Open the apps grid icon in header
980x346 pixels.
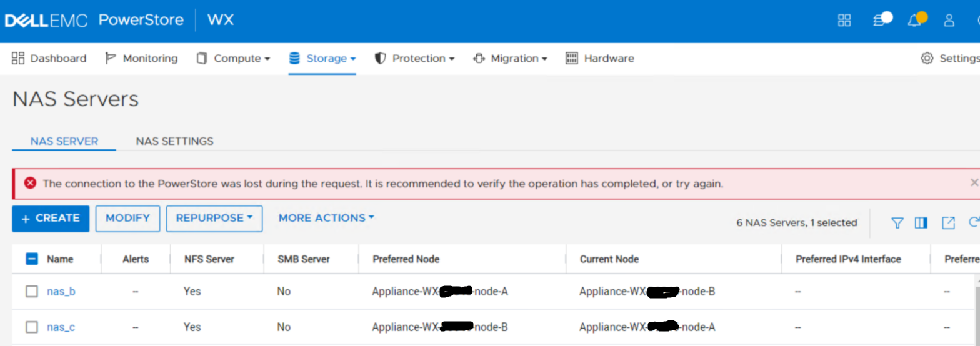pyautogui.click(x=844, y=21)
